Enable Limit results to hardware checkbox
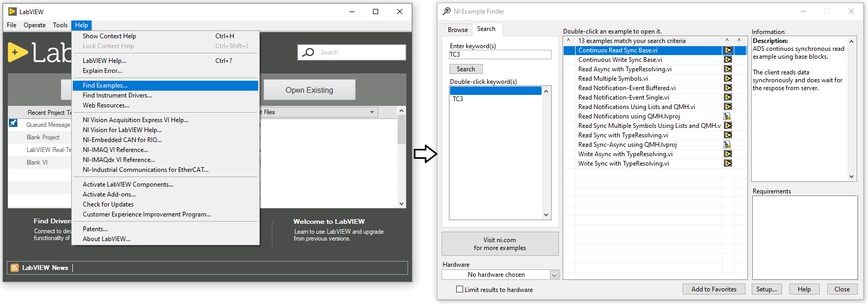This screenshot has width=868, height=304. coord(460,289)
